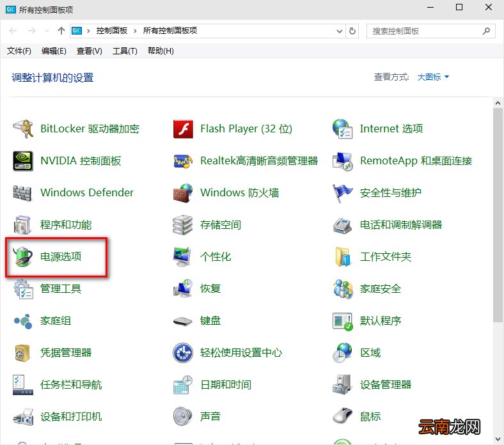Open BitLocker drive encryption icon
This screenshot has height=445, width=504.
23,129
